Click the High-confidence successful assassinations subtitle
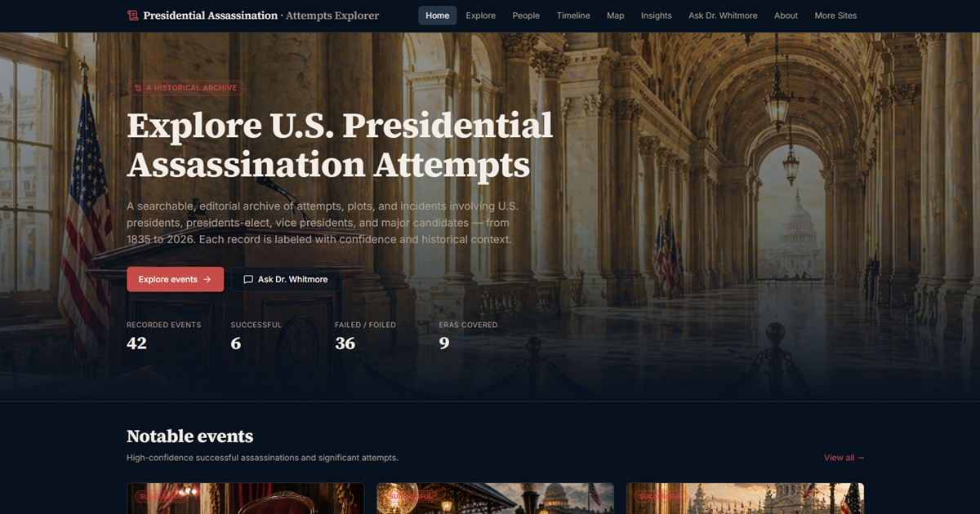 (x=262, y=458)
